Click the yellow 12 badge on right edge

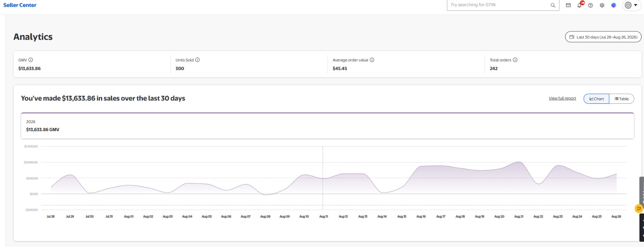coord(639,208)
